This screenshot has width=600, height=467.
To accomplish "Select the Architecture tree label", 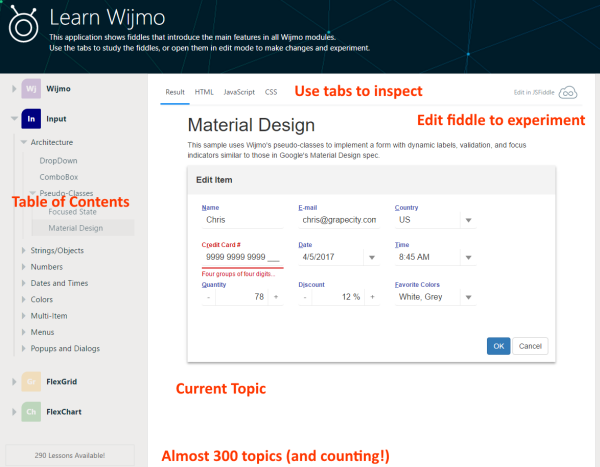I will pos(52,142).
